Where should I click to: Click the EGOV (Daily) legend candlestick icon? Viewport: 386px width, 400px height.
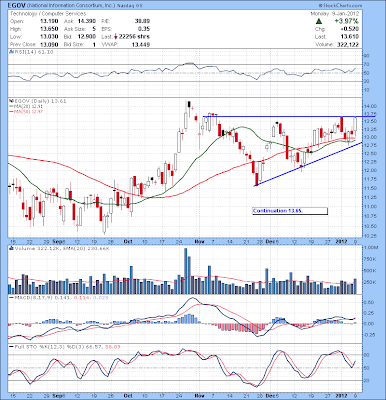(x=10, y=101)
